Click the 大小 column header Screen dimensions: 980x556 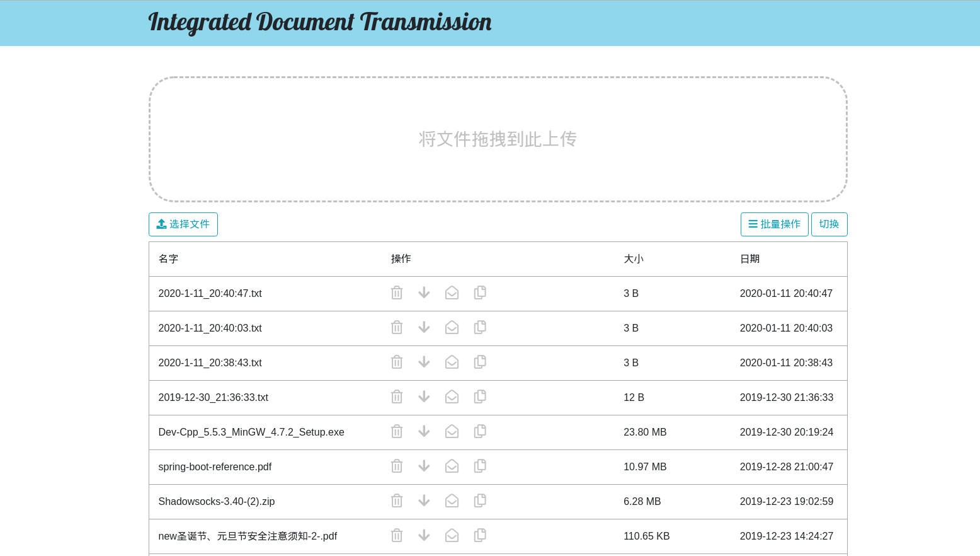(633, 259)
